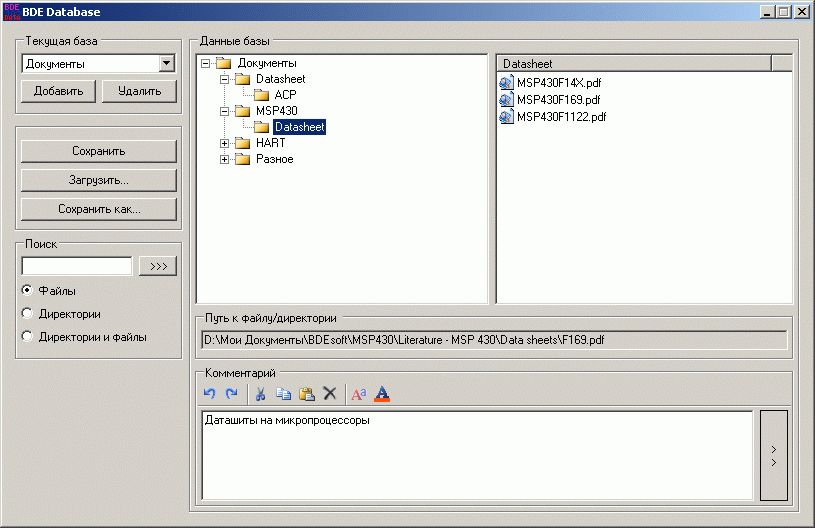Viewport: 815px width, 528px height.
Task: Cut text with the scissors icon
Action: click(260, 394)
